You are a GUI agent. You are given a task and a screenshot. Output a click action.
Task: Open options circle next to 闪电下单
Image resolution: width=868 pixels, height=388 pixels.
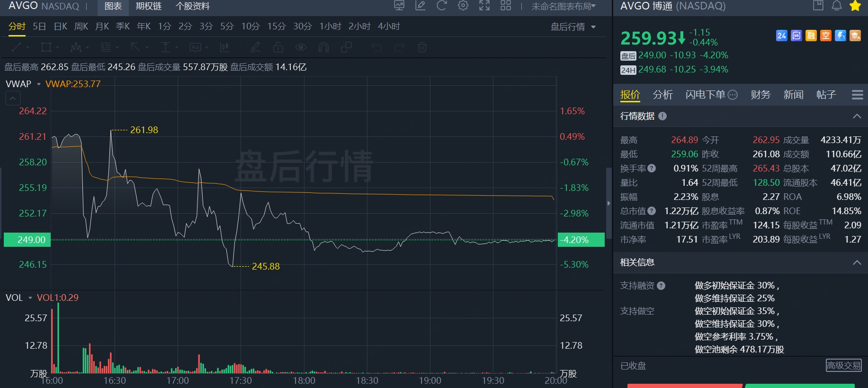(733, 95)
